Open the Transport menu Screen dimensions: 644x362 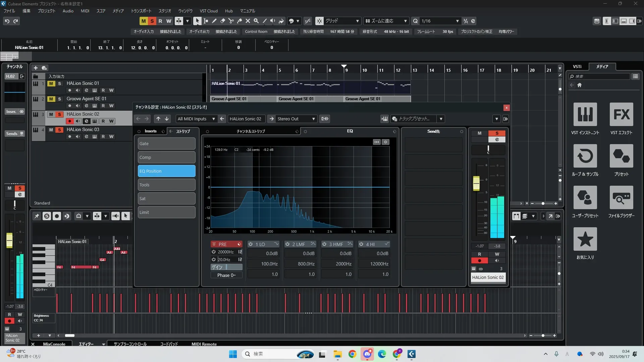[141, 11]
